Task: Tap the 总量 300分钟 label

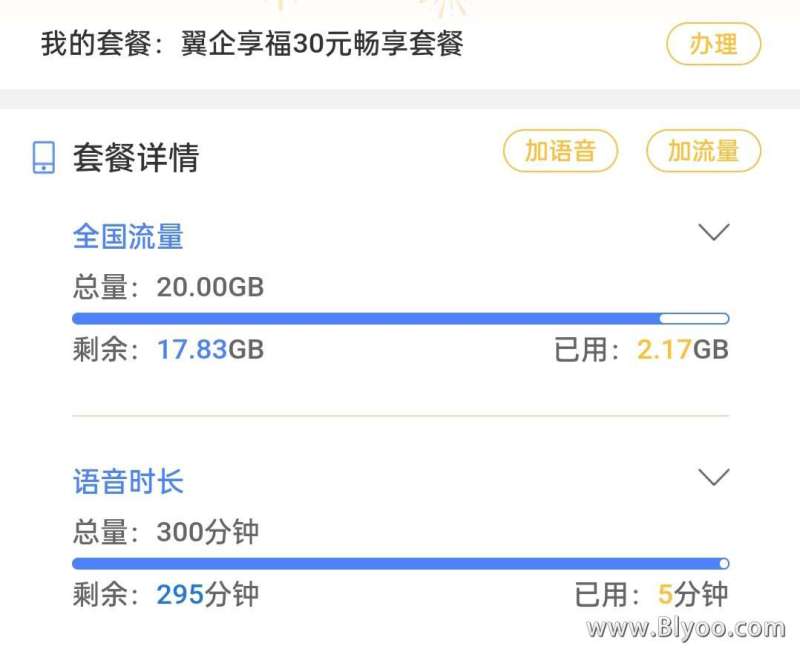Action: (166, 532)
